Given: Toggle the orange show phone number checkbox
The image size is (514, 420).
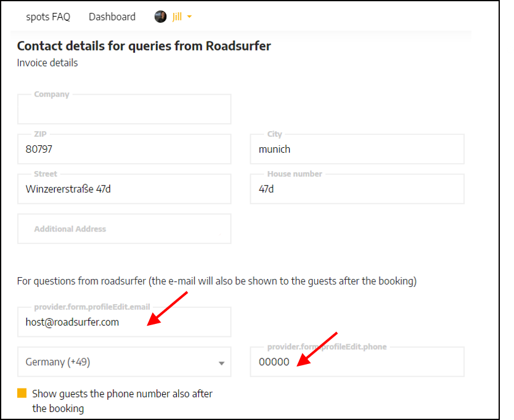Looking at the screenshot, I should pos(22,393).
